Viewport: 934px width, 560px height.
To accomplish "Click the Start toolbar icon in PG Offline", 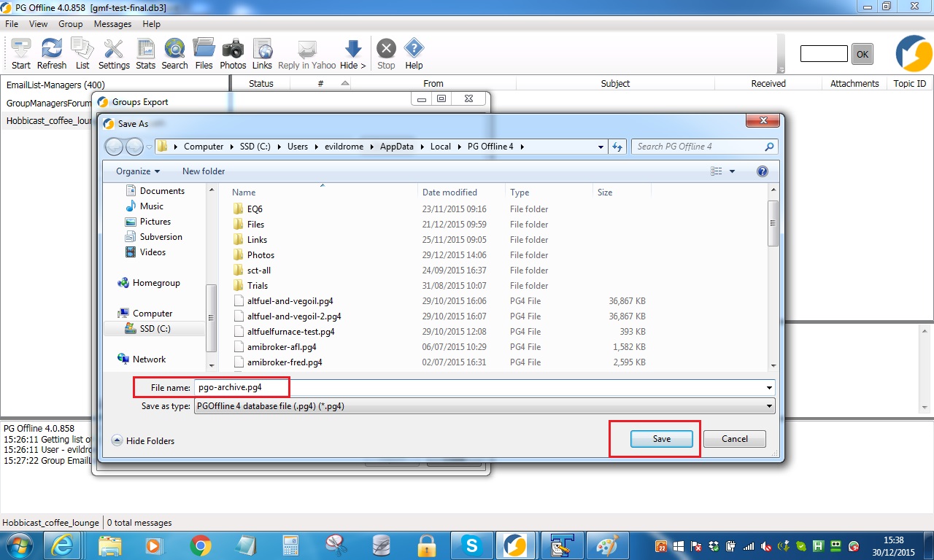I will 21,54.
